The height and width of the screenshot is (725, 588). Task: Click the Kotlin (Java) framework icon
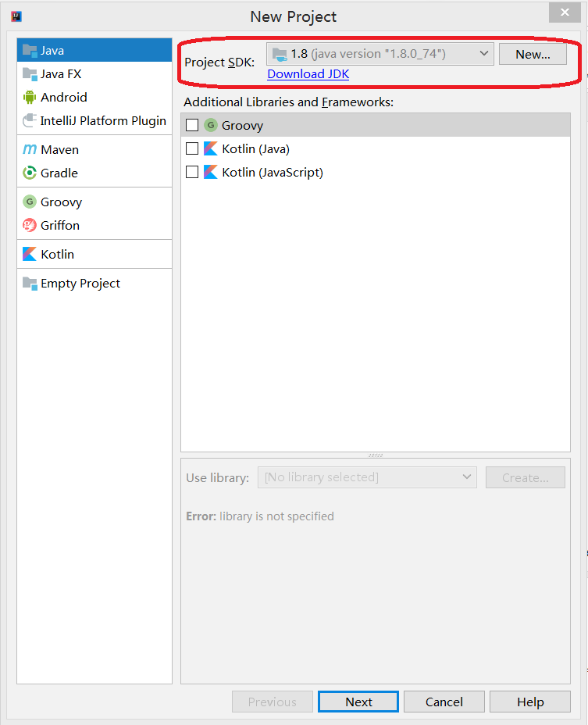pyautogui.click(x=211, y=148)
